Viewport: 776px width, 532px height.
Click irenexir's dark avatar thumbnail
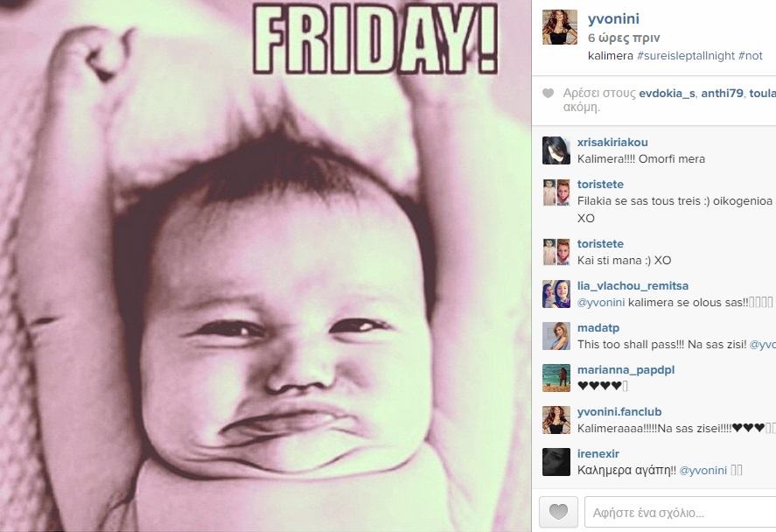[x=556, y=462]
